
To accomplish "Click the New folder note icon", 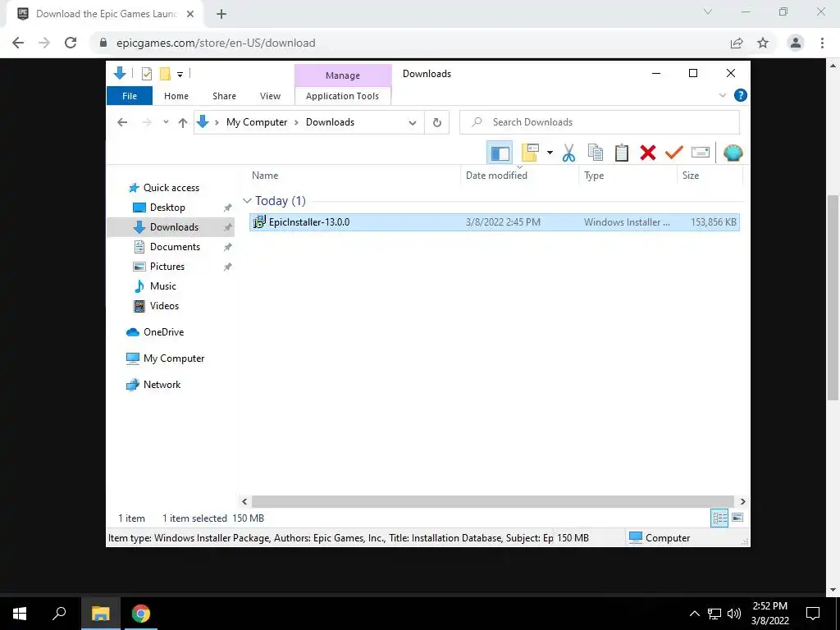I will (530, 153).
